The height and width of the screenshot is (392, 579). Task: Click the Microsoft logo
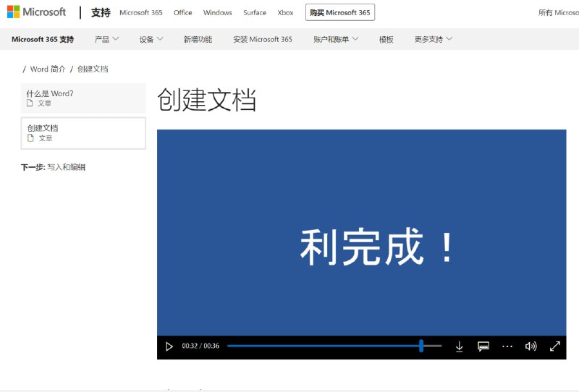36,12
